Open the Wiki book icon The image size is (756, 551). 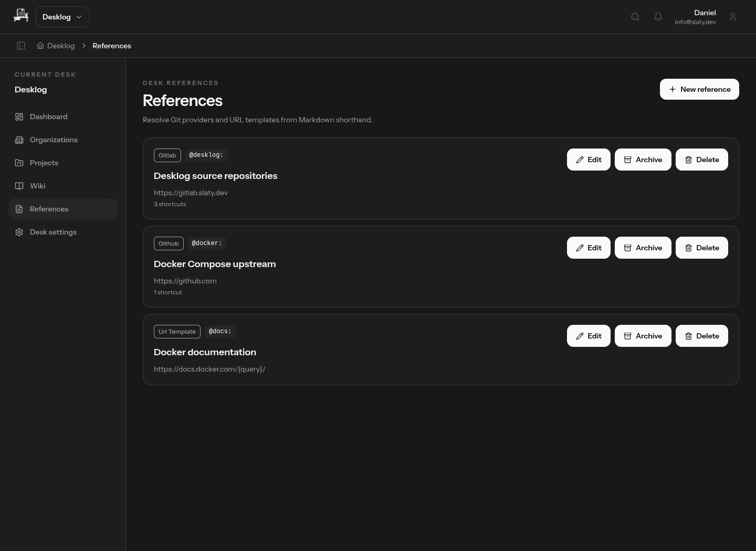(19, 186)
